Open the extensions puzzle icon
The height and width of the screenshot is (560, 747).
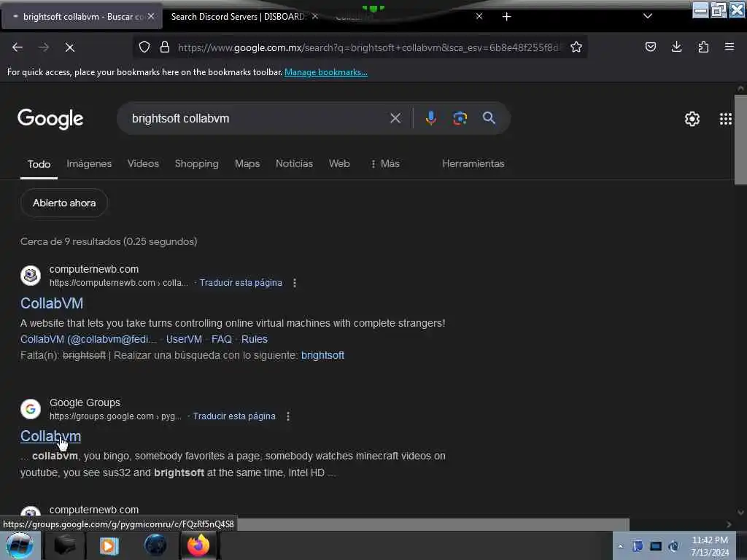pyautogui.click(x=703, y=47)
